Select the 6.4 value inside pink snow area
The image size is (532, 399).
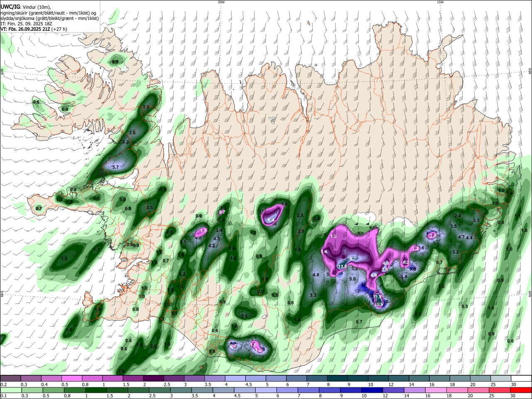pyautogui.click(x=271, y=220)
